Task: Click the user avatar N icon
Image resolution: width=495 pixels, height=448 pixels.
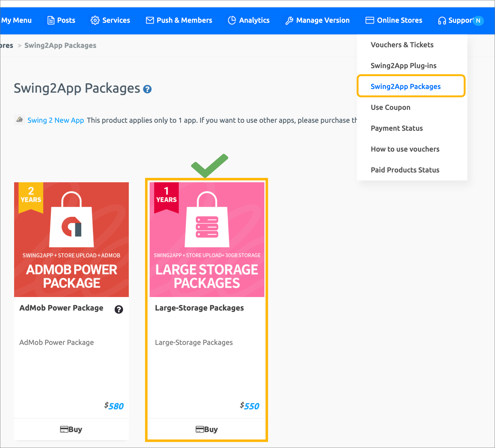Action: pos(478,21)
